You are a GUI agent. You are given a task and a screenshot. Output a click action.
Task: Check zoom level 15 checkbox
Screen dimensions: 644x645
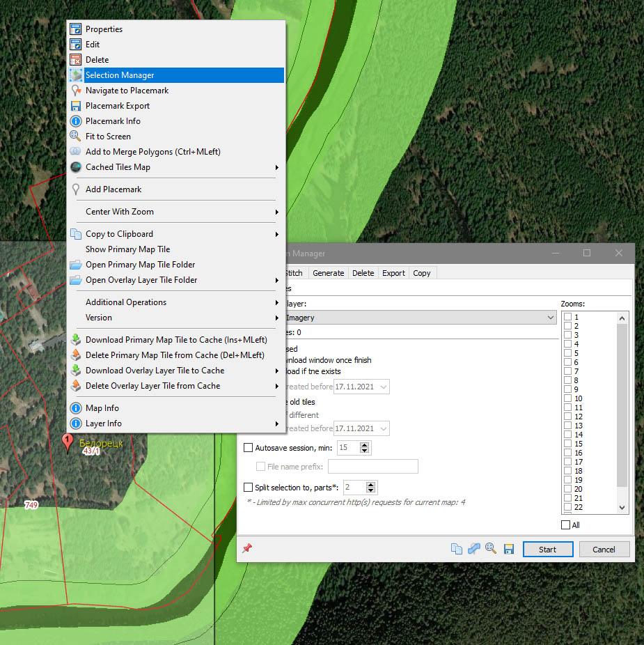pyautogui.click(x=568, y=444)
